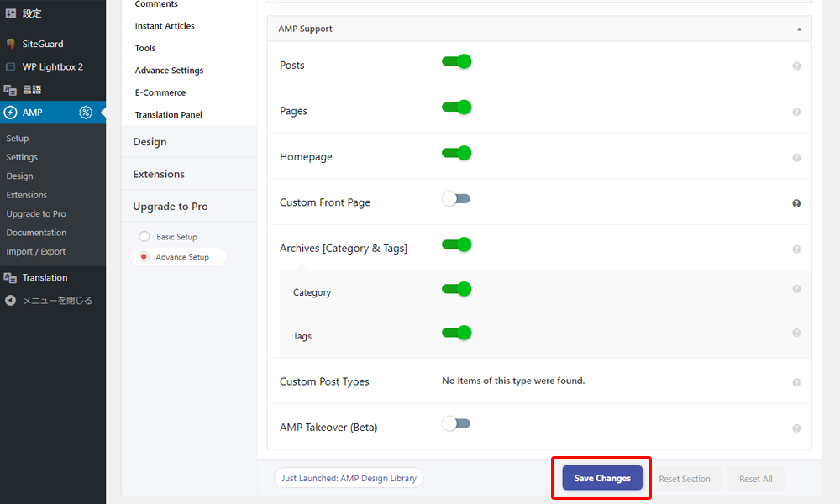Image resolution: width=840 pixels, height=504 pixels.
Task: Click the "AMP Takeover (Beta)" label
Action: [x=328, y=428]
